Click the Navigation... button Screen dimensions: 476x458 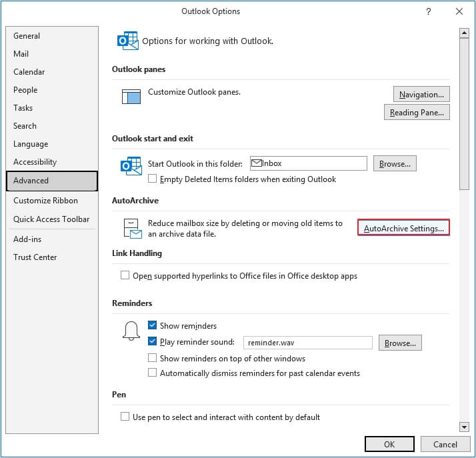click(421, 95)
